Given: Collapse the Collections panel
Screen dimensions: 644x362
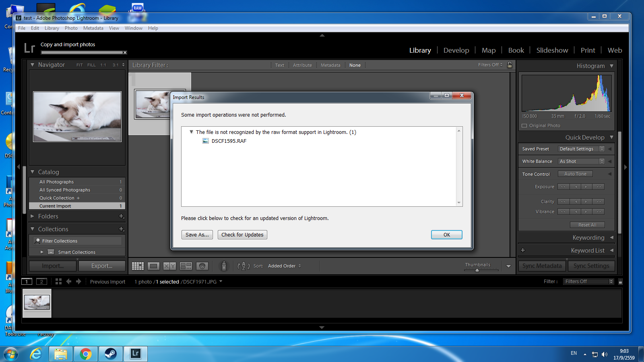Looking at the screenshot, I should [x=33, y=229].
